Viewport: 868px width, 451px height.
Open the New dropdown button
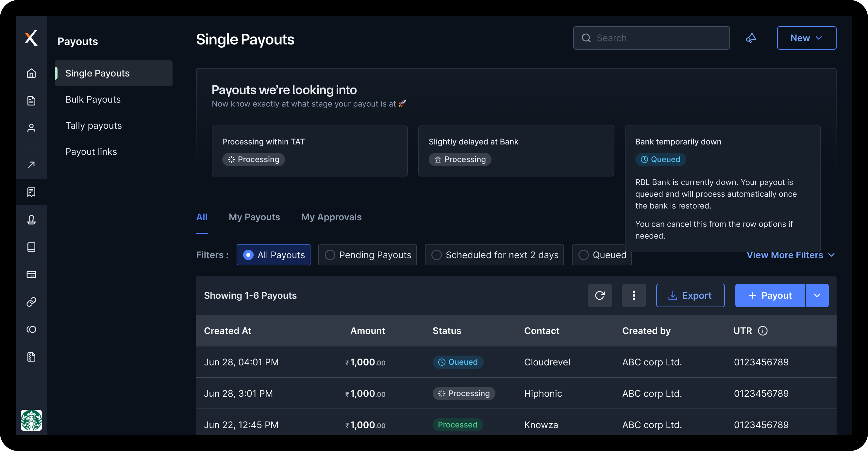click(x=806, y=38)
